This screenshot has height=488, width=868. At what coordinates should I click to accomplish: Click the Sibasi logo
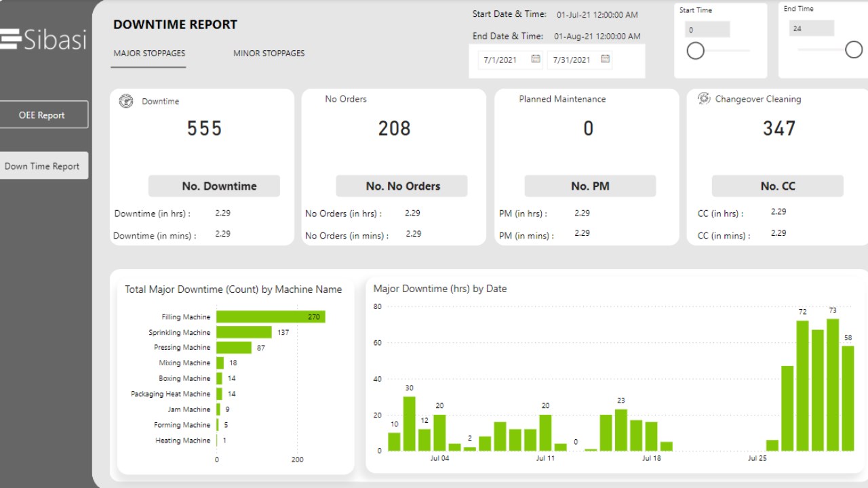[x=43, y=39]
